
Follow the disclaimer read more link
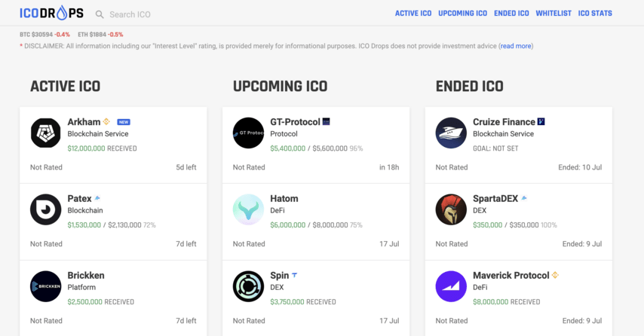tap(516, 46)
